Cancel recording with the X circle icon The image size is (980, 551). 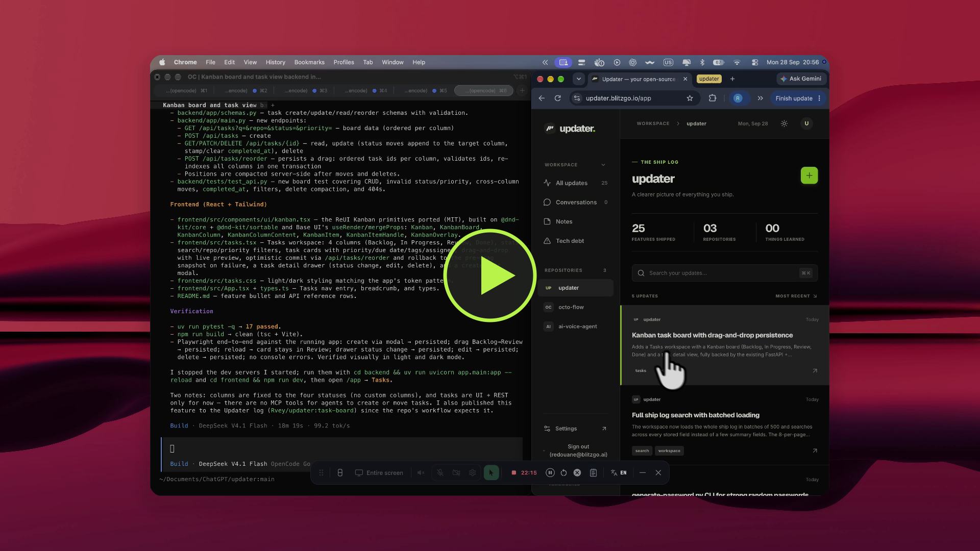click(577, 473)
